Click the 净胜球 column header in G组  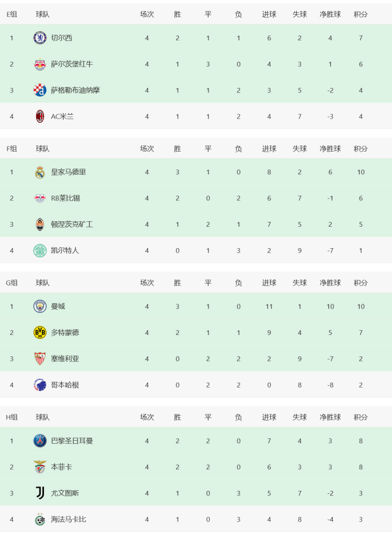point(330,283)
